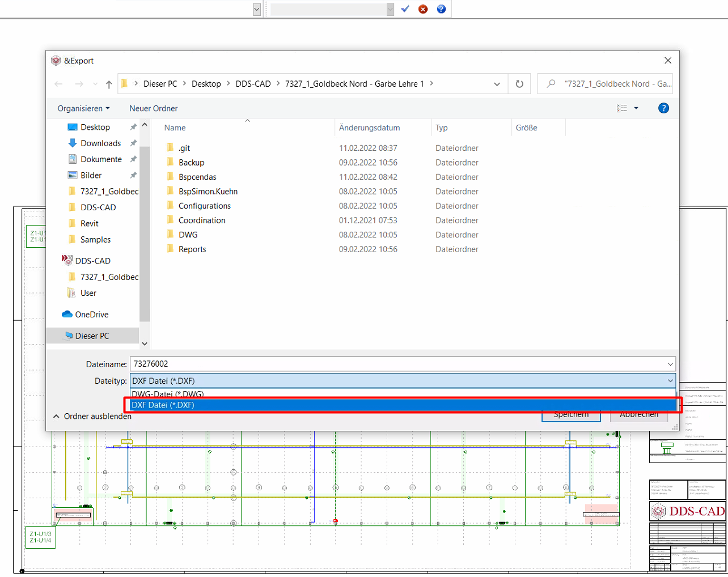This screenshot has height=577, width=728.
Task: Select Desktop in the navigation pane
Action: 95,127
